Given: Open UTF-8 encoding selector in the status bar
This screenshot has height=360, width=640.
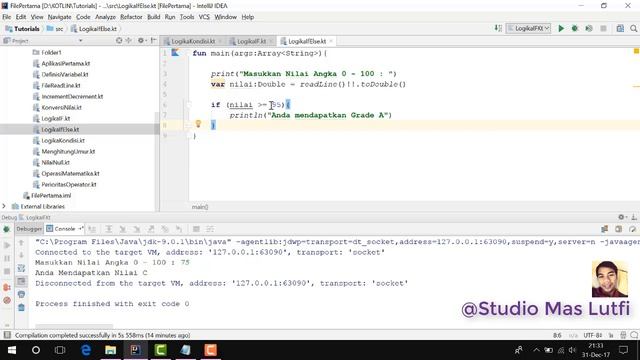Looking at the screenshot, I should click(593, 335).
